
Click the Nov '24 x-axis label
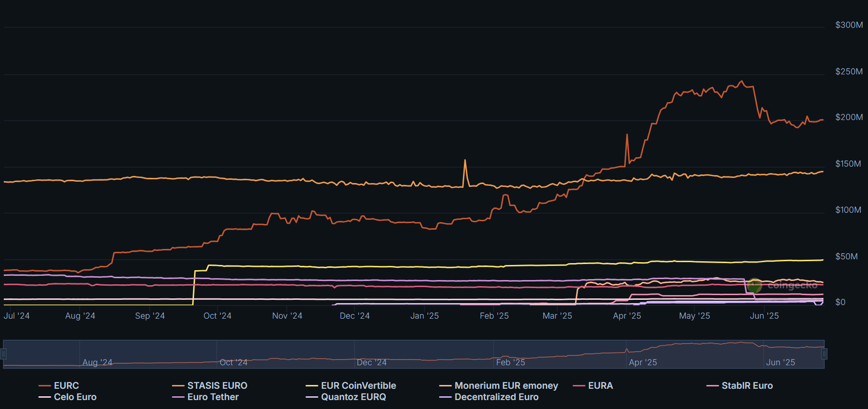pyautogui.click(x=287, y=316)
